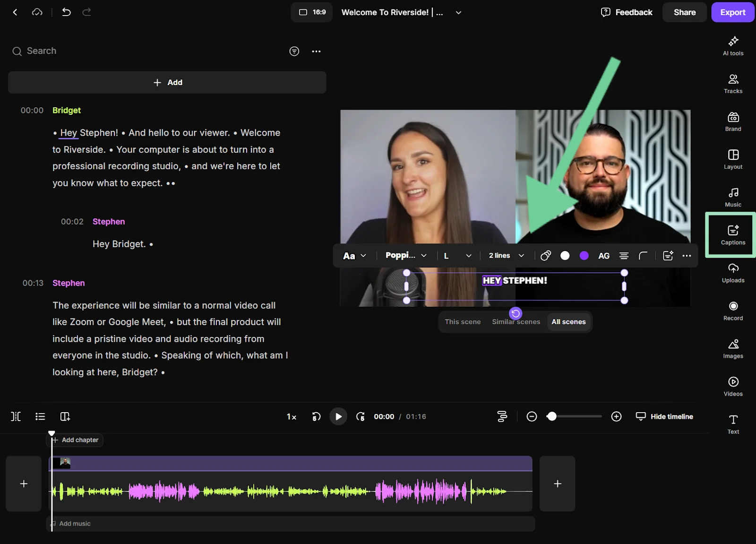Click the Bridget speaker label at 00:00
This screenshot has width=756, height=544.
67,110
